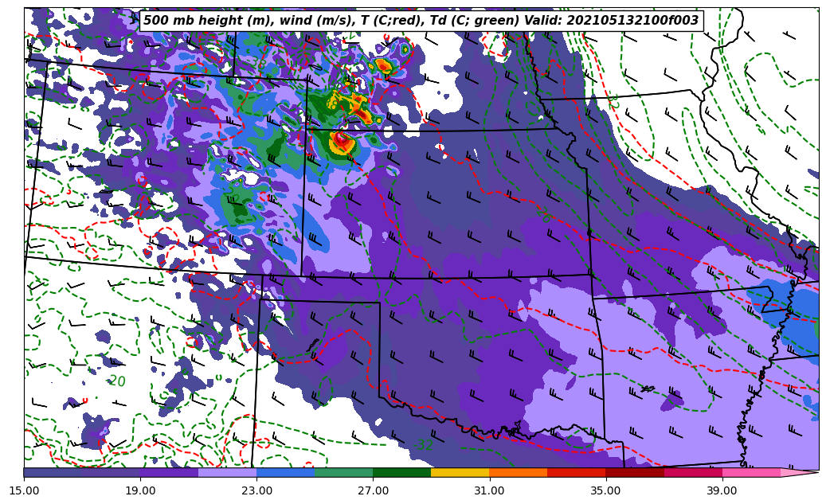The image size is (826, 504).
Task: Select the medium green colorbar segment
Action: [344, 472]
